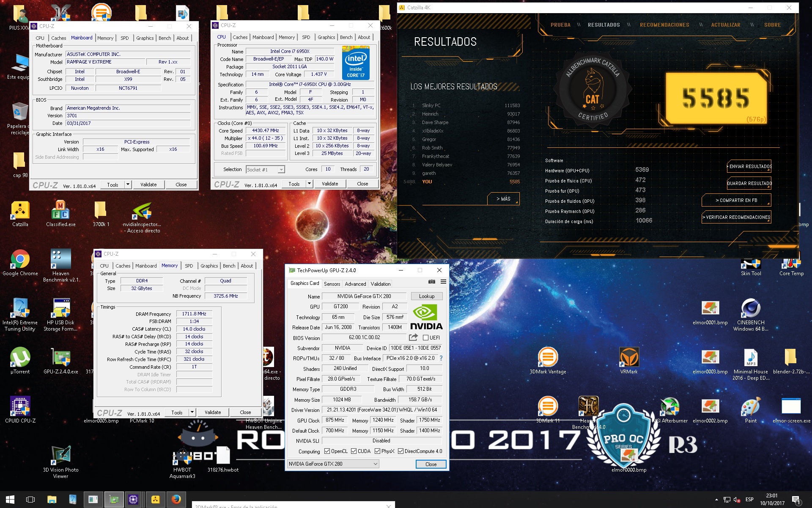
Task: Click VERIFICAR RECOMENDACIONES button
Action: (x=736, y=217)
